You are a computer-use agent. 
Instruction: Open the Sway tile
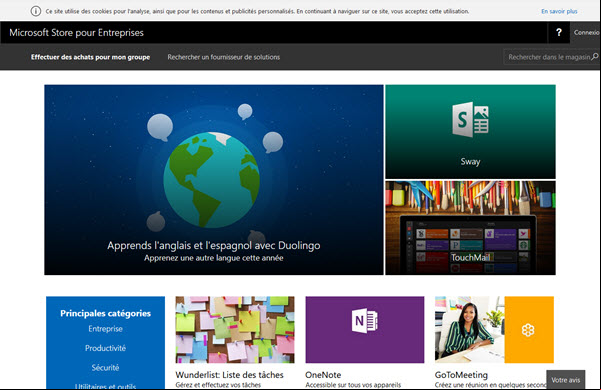(470, 131)
